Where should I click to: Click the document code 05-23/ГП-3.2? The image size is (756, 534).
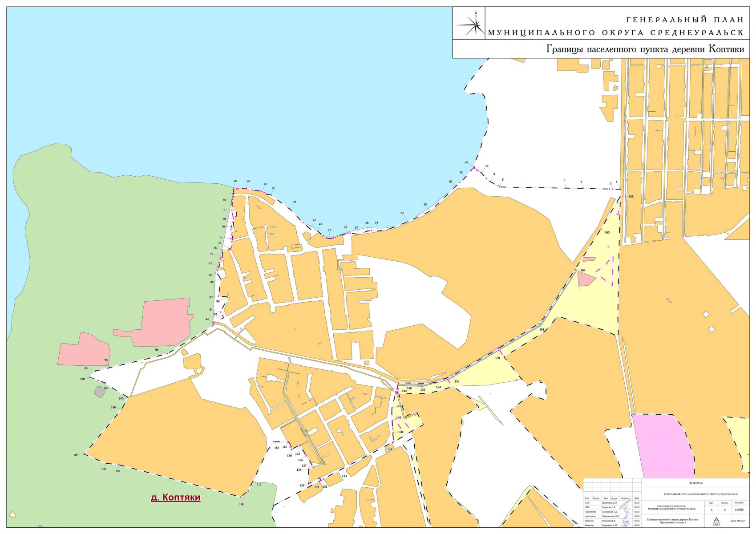click(695, 482)
